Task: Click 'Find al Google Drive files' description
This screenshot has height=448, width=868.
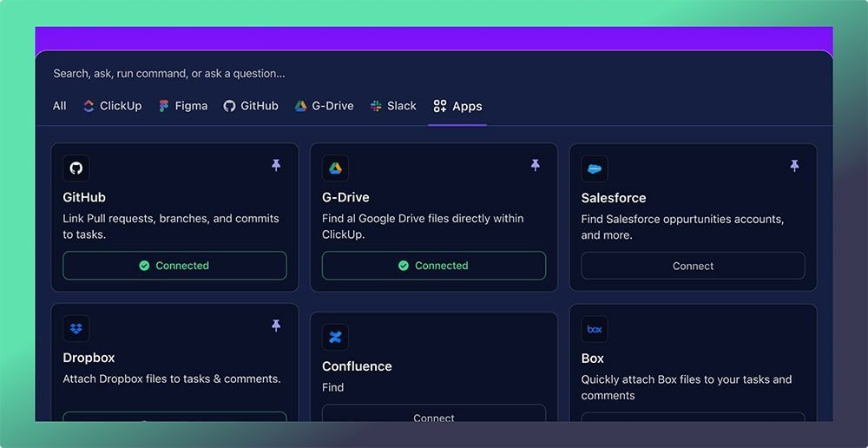Action: pos(423,227)
